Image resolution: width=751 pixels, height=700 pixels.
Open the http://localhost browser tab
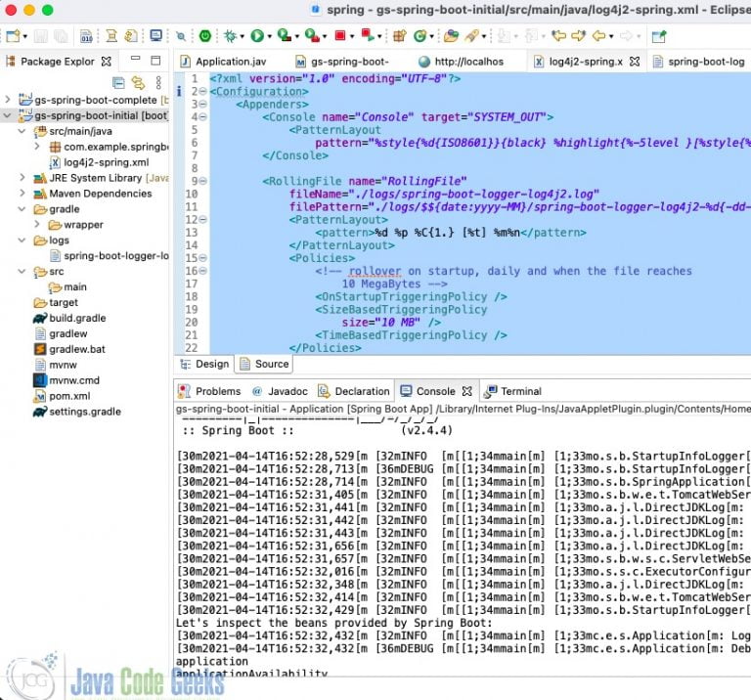coord(461,62)
